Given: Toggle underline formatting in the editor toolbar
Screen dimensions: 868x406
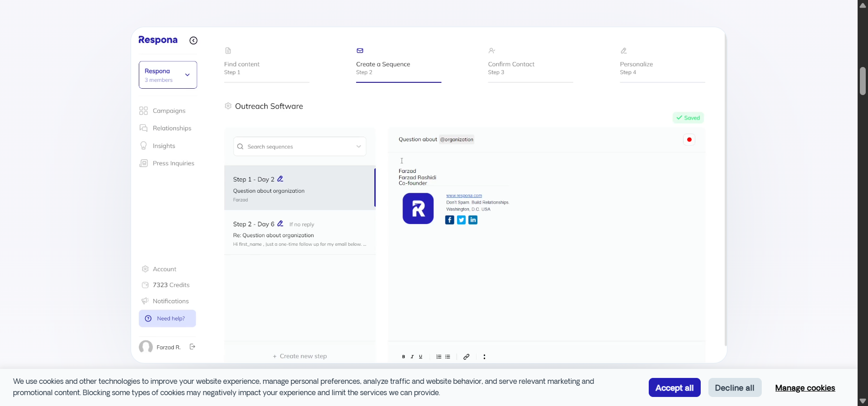Looking at the screenshot, I should click(x=420, y=357).
